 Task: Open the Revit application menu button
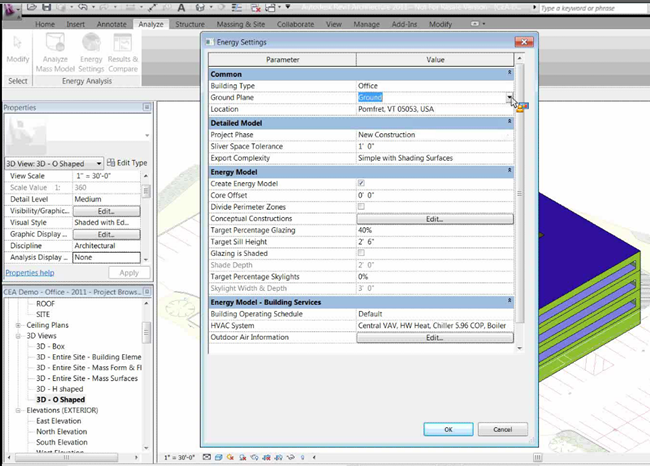[x=12, y=10]
